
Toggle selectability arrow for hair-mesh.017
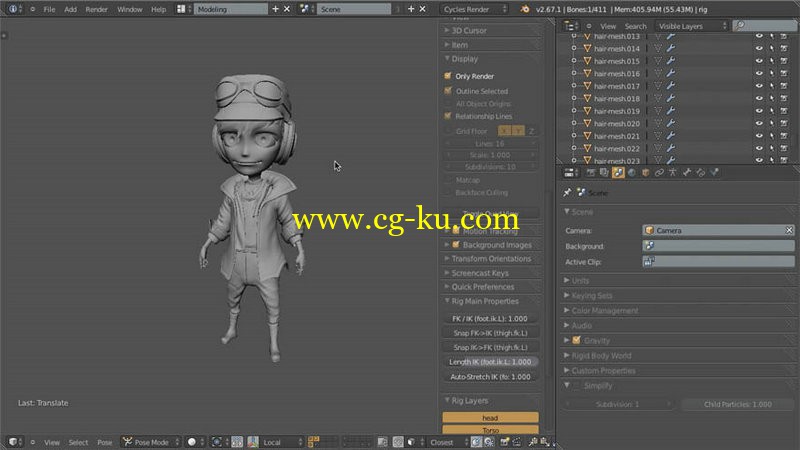click(x=771, y=86)
